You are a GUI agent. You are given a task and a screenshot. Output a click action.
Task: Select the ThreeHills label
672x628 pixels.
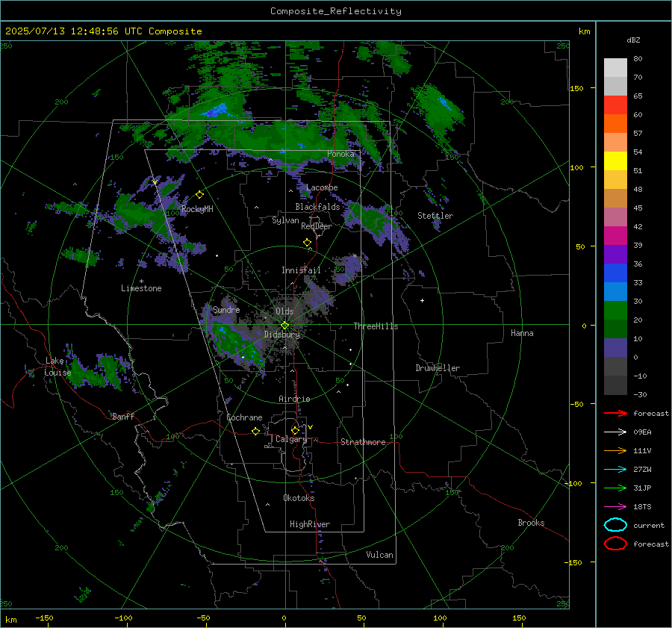pos(376,326)
